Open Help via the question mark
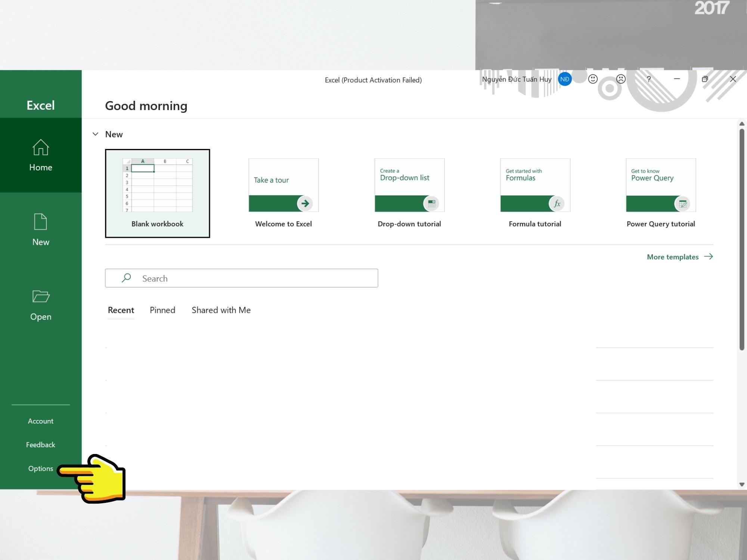This screenshot has height=560, width=747. [649, 79]
